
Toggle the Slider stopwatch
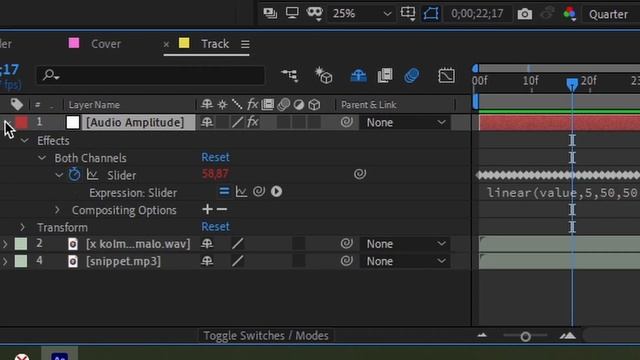[74, 174]
